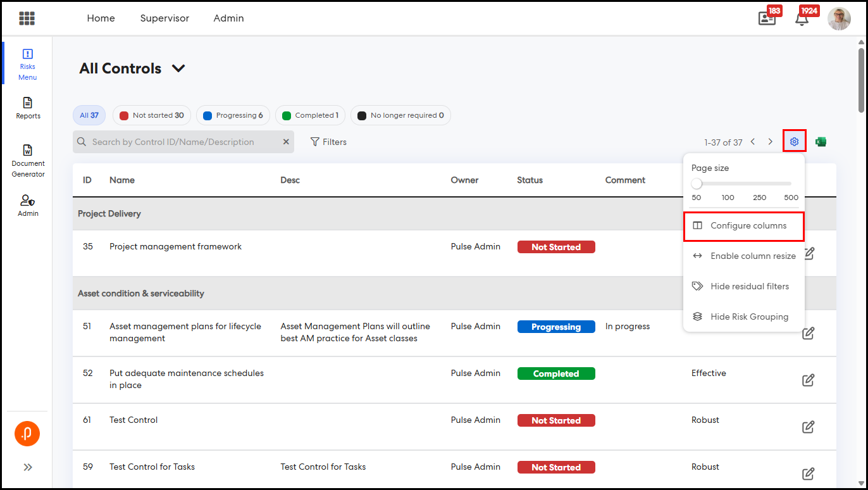Open notifications bell icon
The width and height of the screenshot is (868, 490).
[802, 19]
